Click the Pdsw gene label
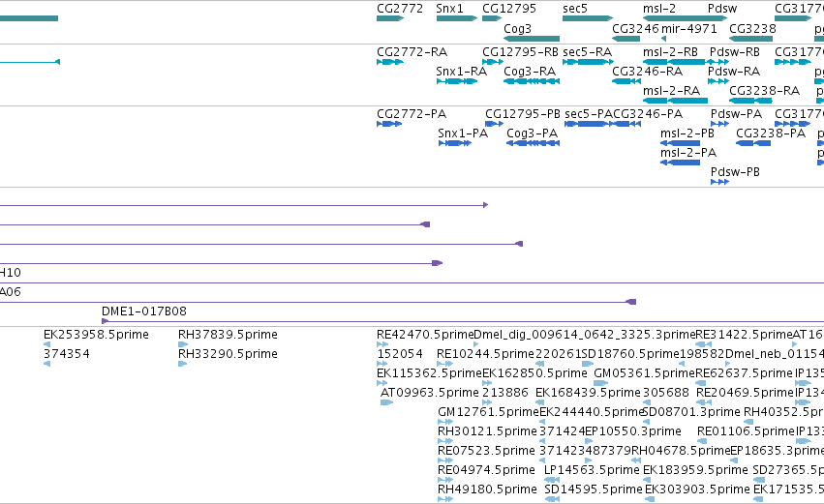This screenshot has height=504, width=824. point(722,9)
